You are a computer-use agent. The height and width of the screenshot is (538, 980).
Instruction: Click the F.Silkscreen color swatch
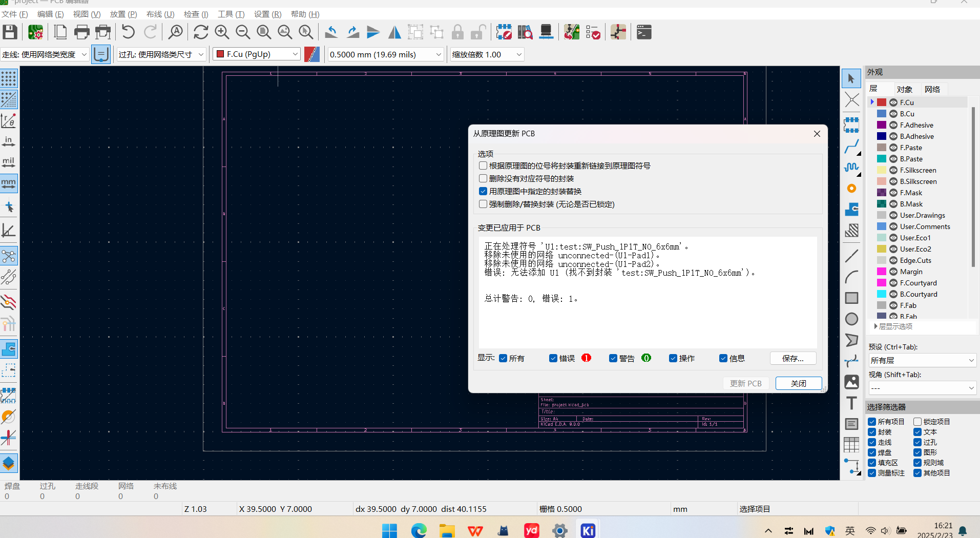tap(882, 170)
